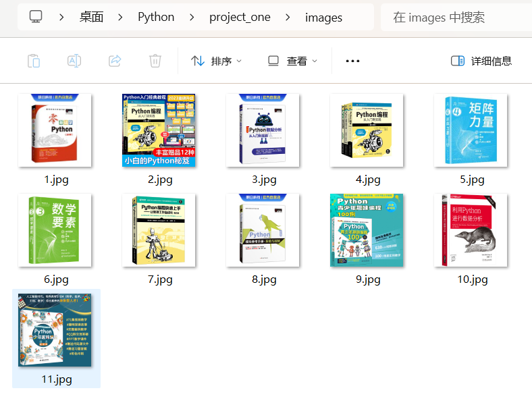Open the 排序 sort dropdown
This screenshot has height=403, width=532.
[217, 61]
